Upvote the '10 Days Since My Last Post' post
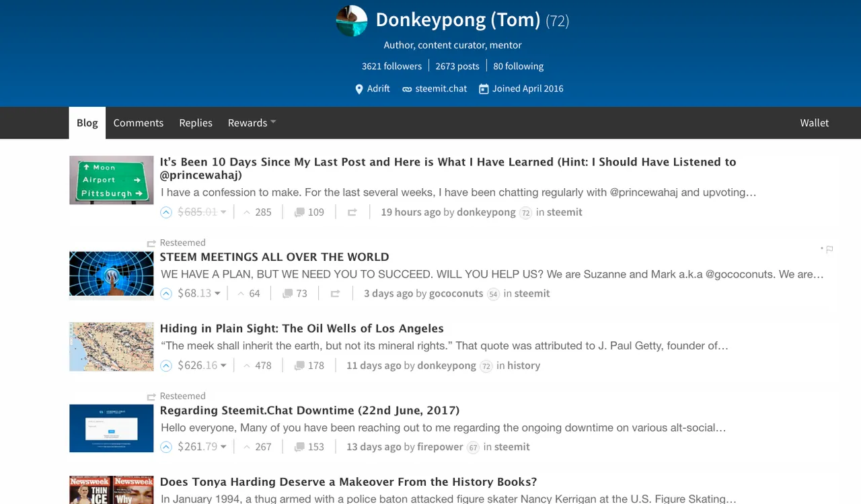861x504 pixels. point(166,212)
